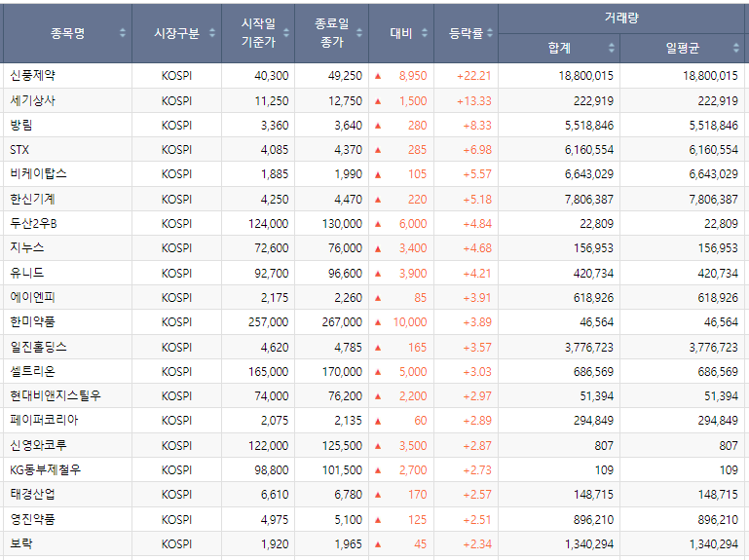749x560 pixels.
Task: Select stock name 셀트리온
Action: click(32, 372)
